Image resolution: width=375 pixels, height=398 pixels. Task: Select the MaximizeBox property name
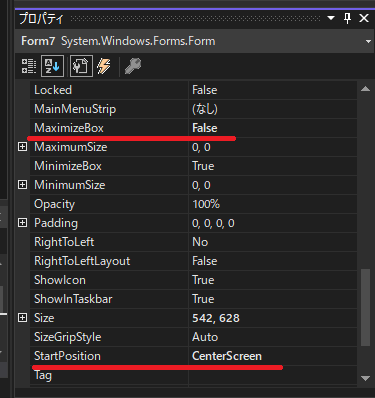[69, 128]
